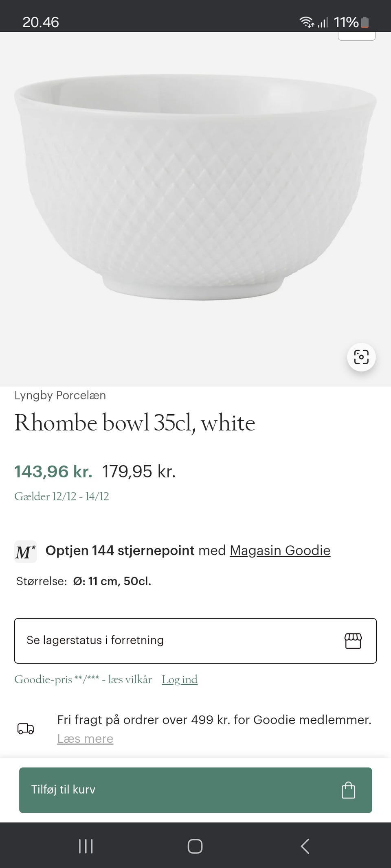Open the recent apps switcher
Image resolution: width=391 pixels, height=868 pixels.
[86, 846]
